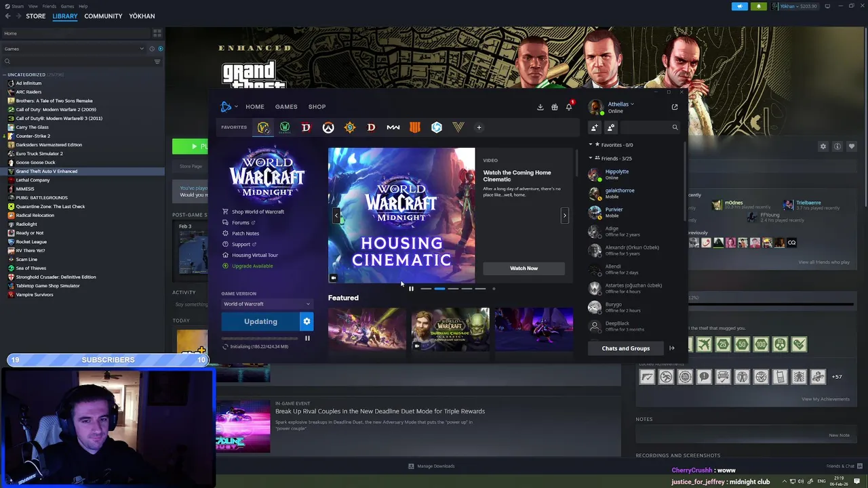Open the World of Warcraft favorite icon

263,127
